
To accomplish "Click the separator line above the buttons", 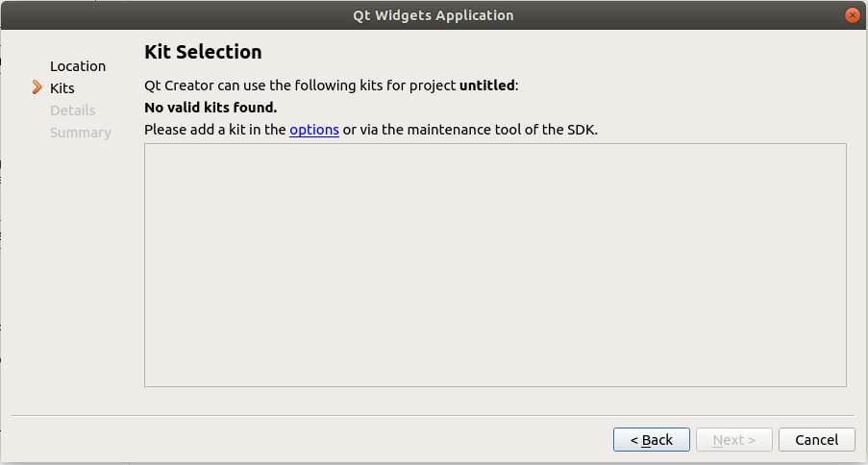I will coord(433,415).
